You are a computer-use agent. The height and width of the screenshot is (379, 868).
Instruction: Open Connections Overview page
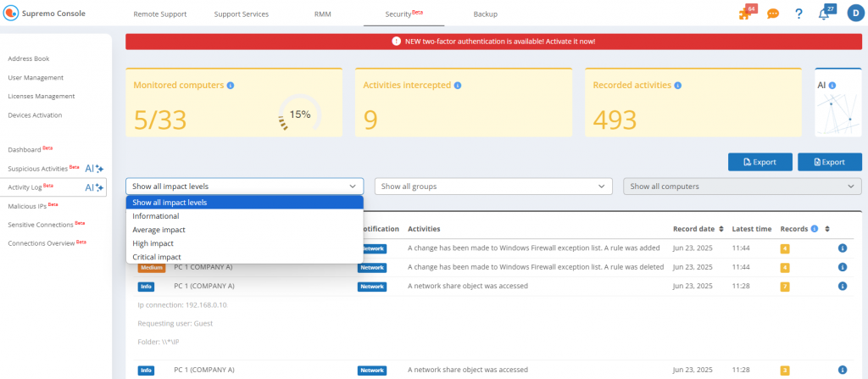tap(47, 243)
